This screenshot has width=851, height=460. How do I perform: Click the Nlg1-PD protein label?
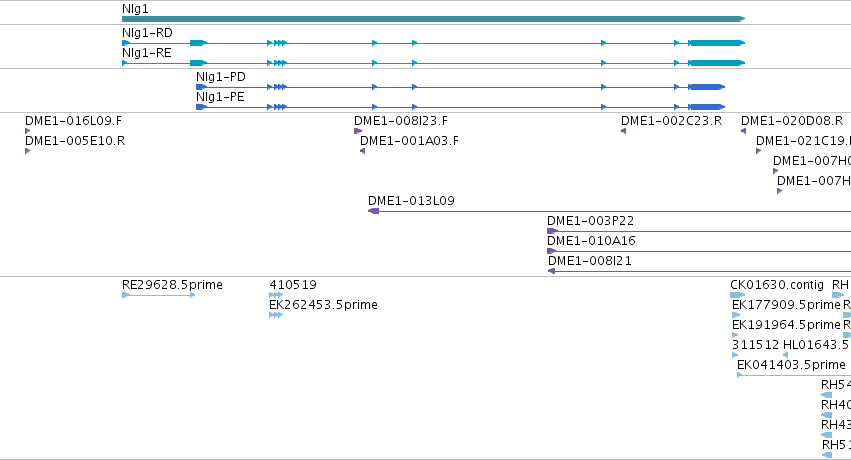tap(220, 77)
